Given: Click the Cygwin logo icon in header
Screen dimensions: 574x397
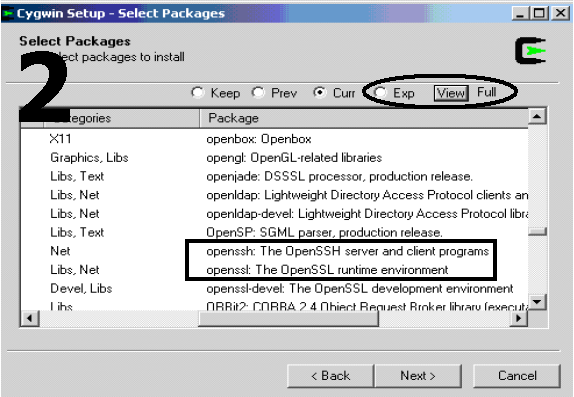Looking at the screenshot, I should point(530,51).
